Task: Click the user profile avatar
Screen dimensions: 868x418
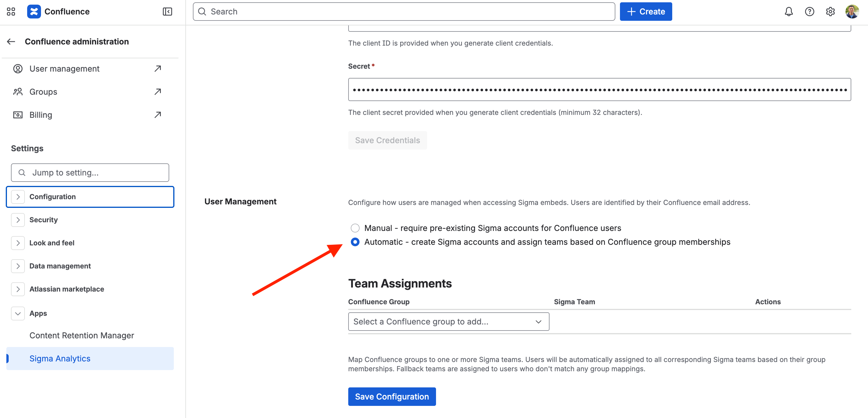Action: [852, 12]
